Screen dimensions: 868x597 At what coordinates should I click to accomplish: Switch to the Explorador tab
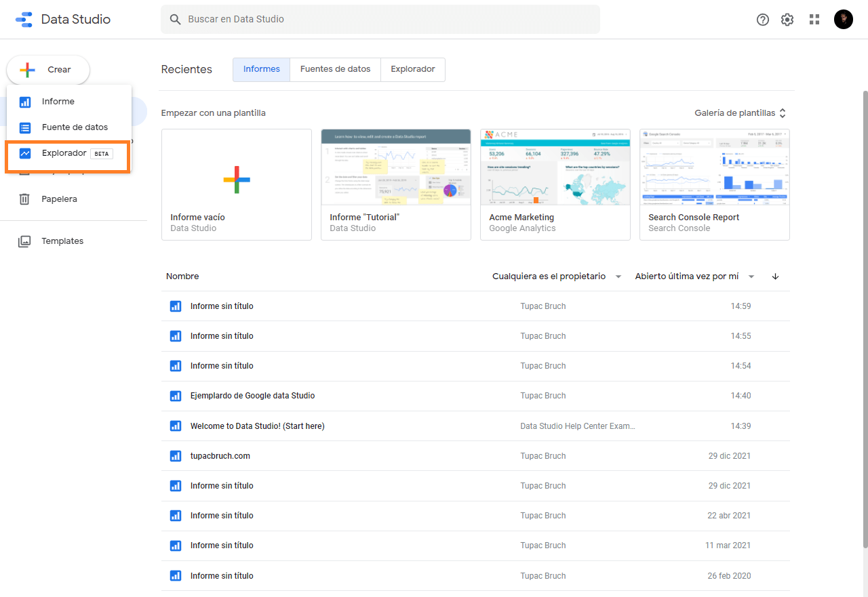coord(413,70)
